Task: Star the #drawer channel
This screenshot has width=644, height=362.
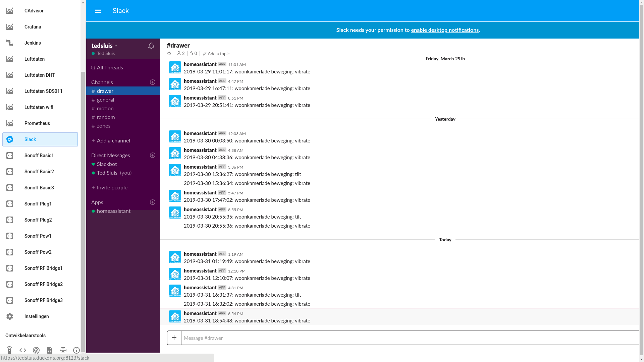Action: [x=169, y=54]
